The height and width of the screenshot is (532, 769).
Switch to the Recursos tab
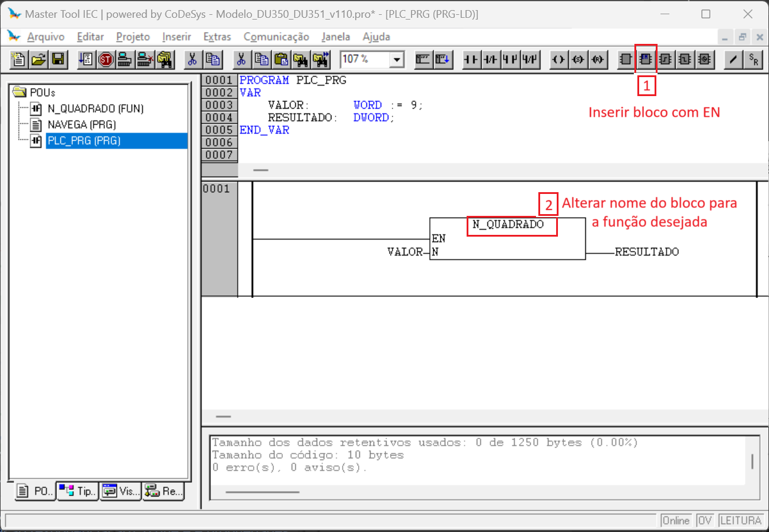pyautogui.click(x=163, y=491)
